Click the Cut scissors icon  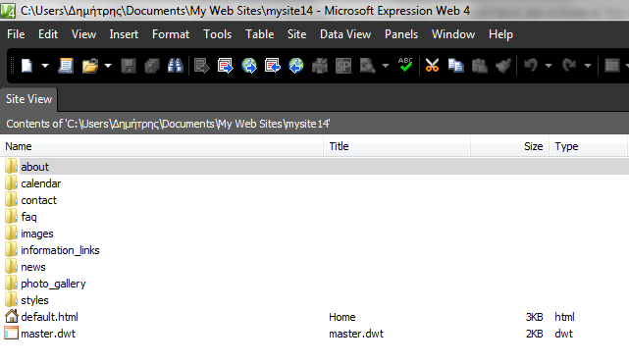coord(432,66)
